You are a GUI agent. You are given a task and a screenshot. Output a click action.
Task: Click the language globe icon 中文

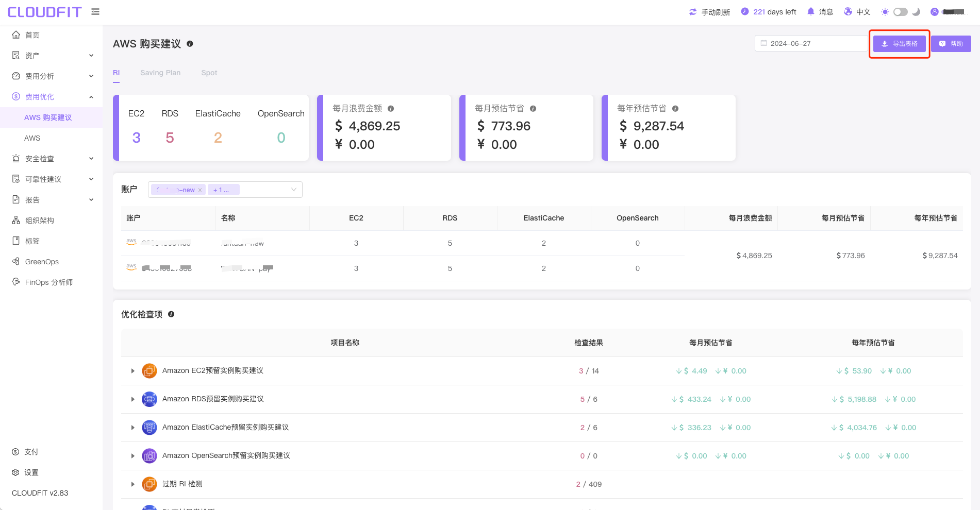(x=848, y=11)
